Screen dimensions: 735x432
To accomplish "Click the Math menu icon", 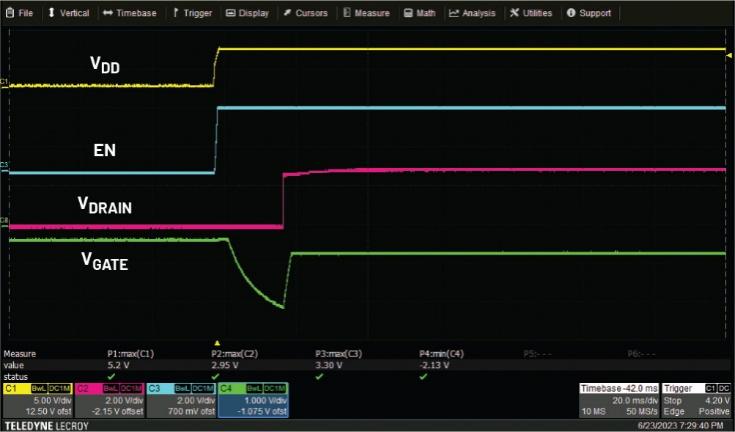I will coord(408,13).
